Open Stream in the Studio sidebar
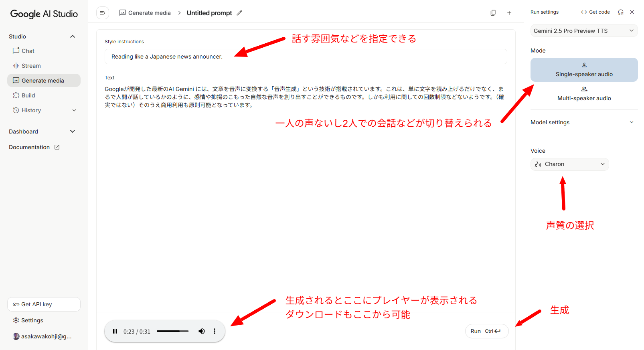 [31, 66]
